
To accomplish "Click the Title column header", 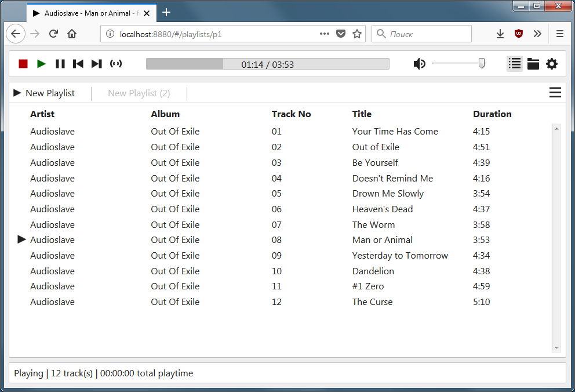I will [362, 114].
